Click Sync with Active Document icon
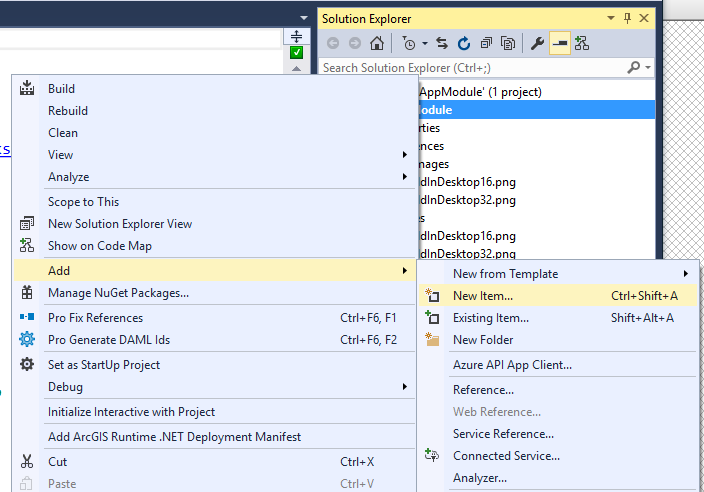 point(442,43)
